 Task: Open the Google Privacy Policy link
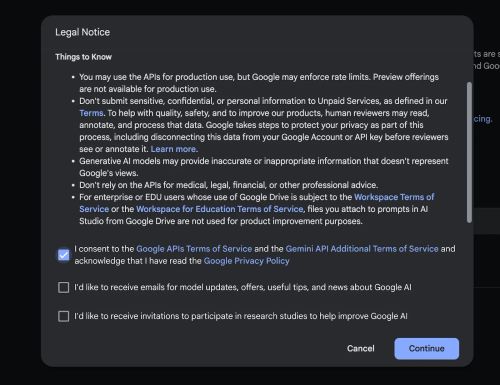tap(246, 261)
